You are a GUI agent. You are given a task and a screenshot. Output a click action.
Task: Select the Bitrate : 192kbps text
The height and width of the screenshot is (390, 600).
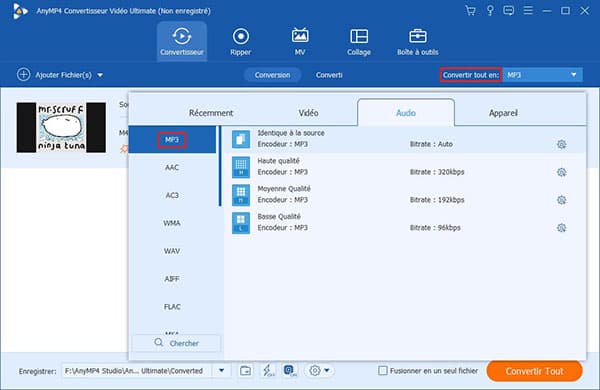point(437,200)
